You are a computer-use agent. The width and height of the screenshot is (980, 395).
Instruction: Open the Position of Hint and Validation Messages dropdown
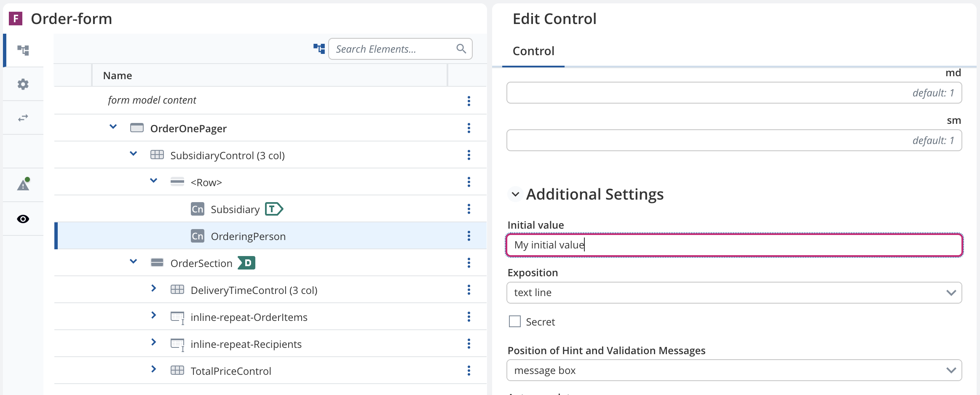coord(734,370)
